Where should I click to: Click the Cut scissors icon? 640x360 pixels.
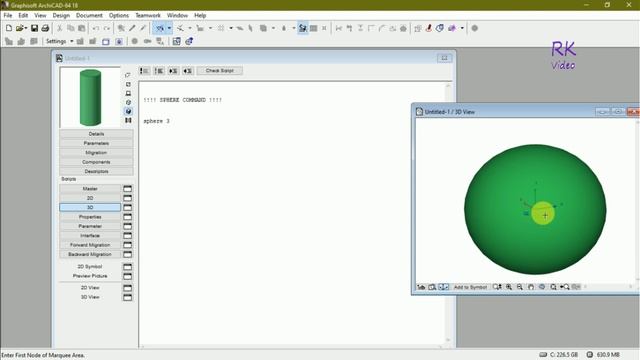click(60, 28)
